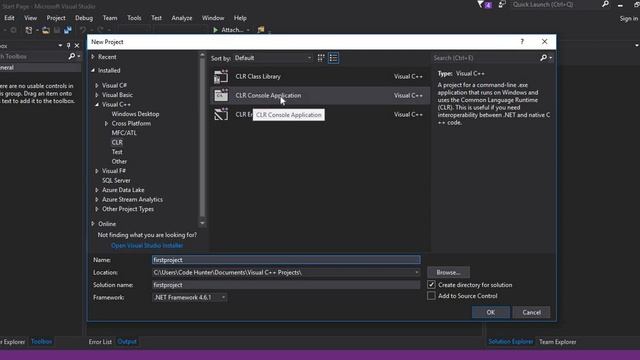The height and width of the screenshot is (360, 640).
Task: Expand the Visual C# node
Action: pyautogui.click(x=97, y=85)
